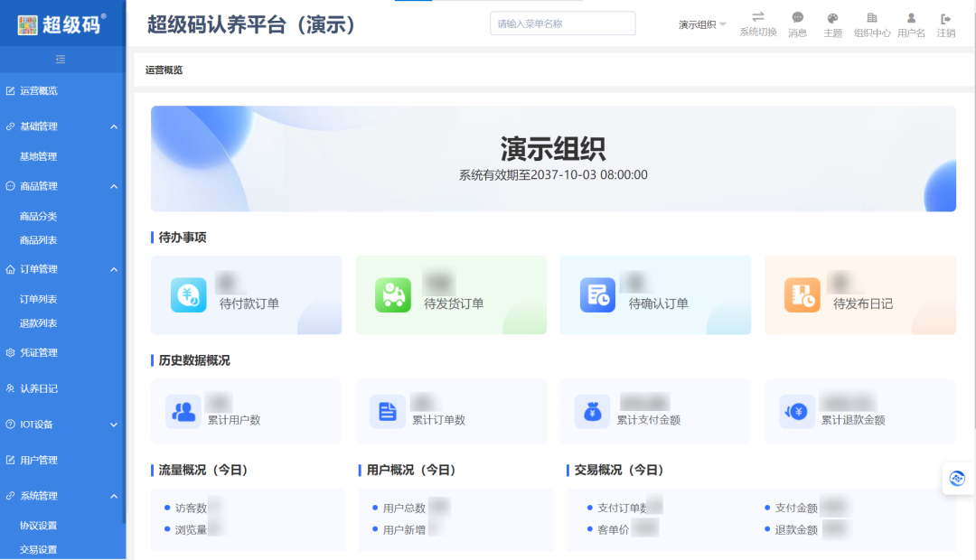Viewport: 976px width, 560px height.
Task: Click the menu name search field
Action: (562, 23)
